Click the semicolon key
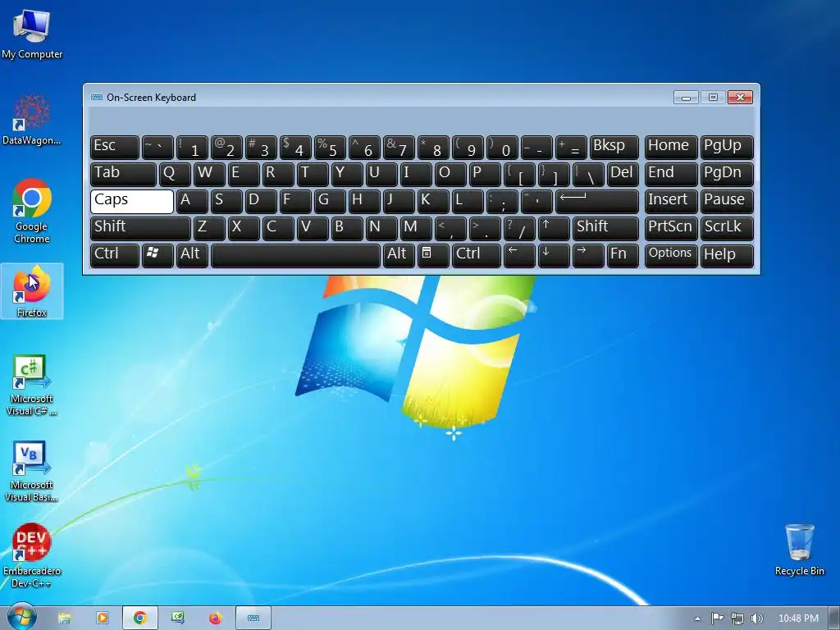This screenshot has width=840, height=630. [502, 202]
